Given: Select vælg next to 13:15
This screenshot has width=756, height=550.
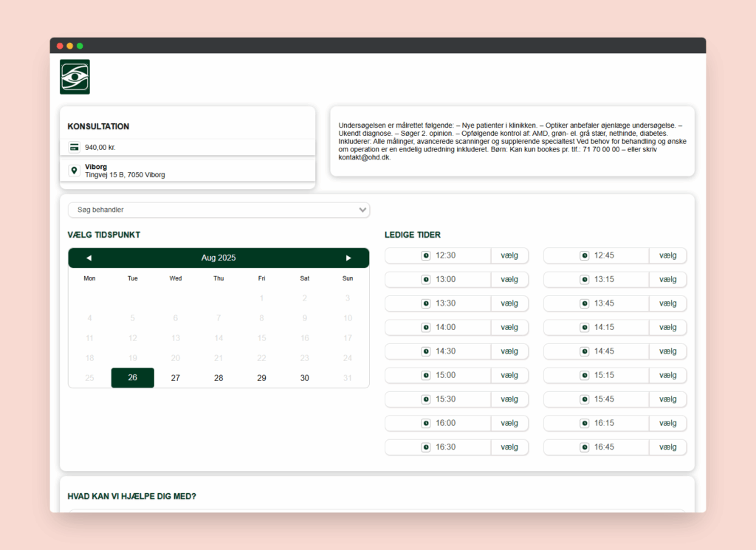Looking at the screenshot, I should point(667,280).
